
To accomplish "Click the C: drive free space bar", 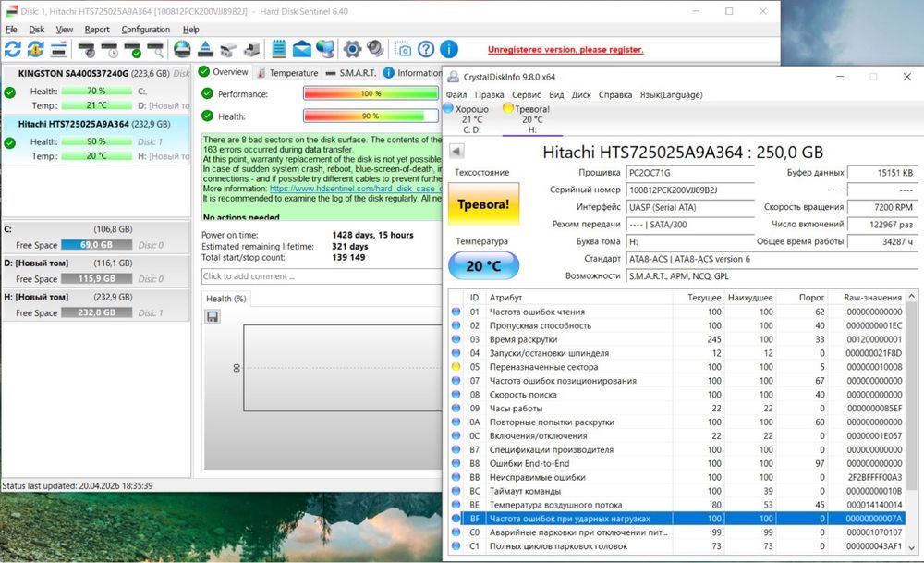I will pyautogui.click(x=97, y=245).
